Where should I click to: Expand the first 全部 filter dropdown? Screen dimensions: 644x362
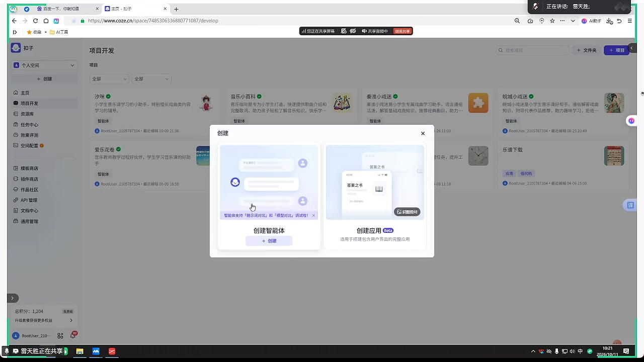click(109, 79)
